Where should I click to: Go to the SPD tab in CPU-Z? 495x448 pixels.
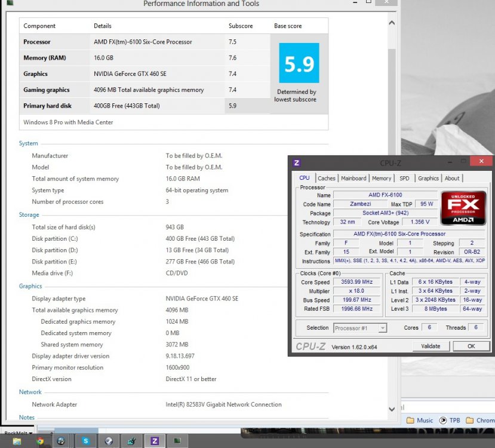tap(404, 179)
